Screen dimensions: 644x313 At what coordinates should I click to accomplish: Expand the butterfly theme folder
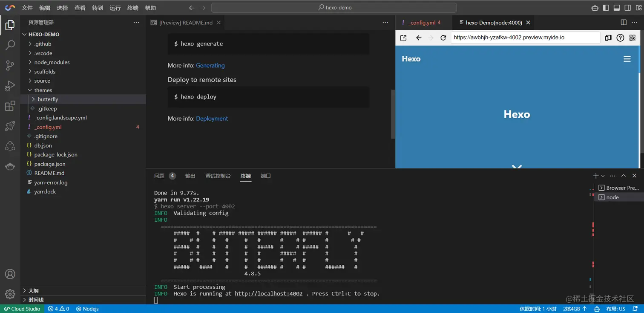tap(83, 99)
